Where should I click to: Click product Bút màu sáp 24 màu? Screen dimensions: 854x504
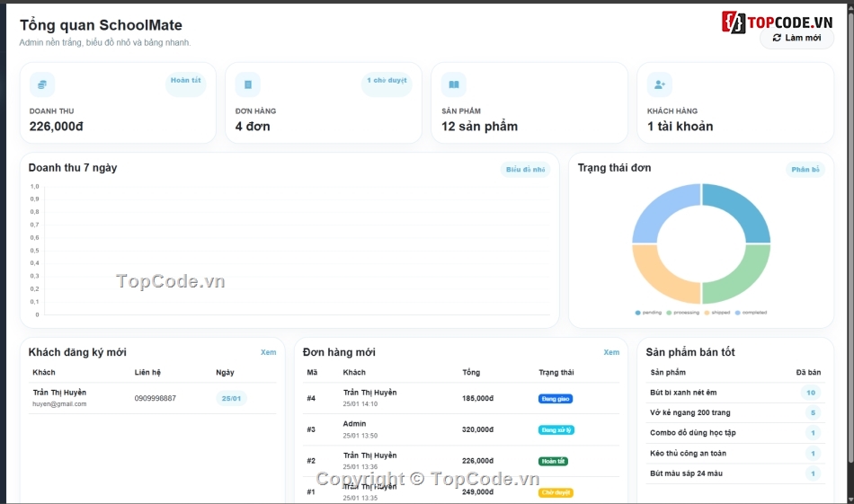point(686,473)
